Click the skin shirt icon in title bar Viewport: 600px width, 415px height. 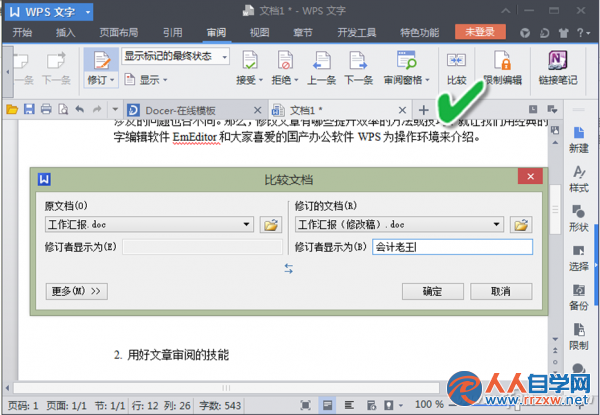click(563, 33)
